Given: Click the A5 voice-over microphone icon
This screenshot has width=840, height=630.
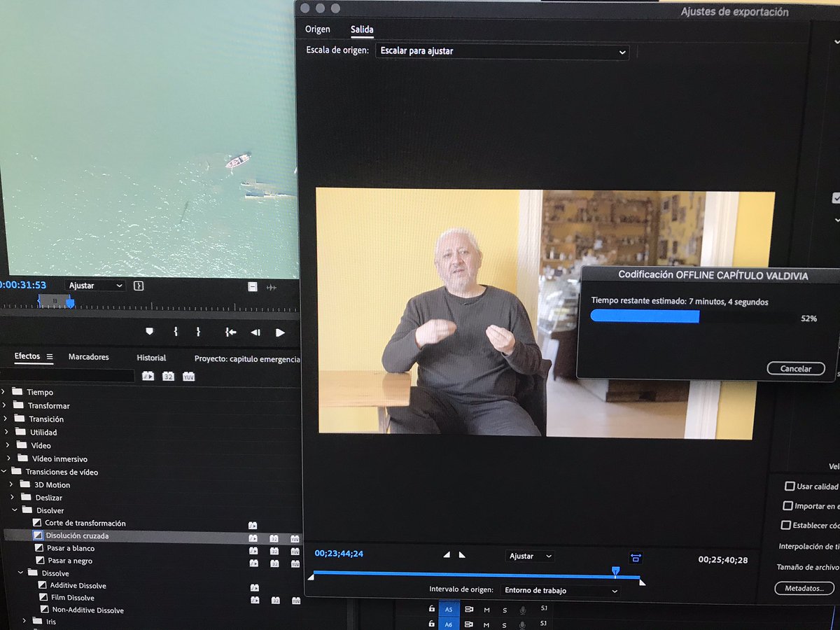Looking at the screenshot, I should click(x=522, y=610).
